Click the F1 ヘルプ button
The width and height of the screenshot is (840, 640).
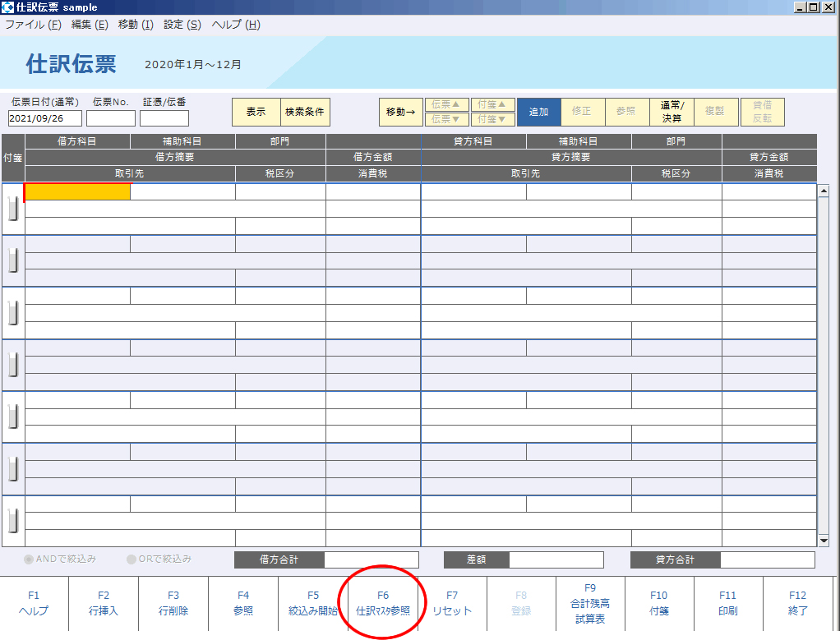pyautogui.click(x=34, y=604)
